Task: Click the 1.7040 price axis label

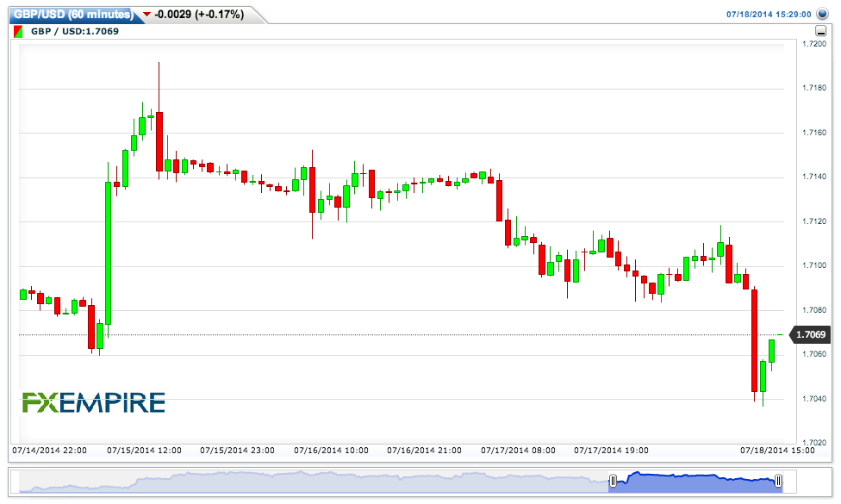Action: click(x=813, y=399)
